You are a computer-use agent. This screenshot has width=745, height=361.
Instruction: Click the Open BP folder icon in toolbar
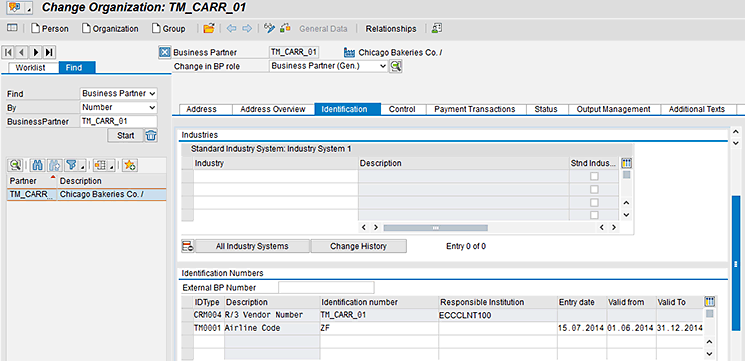click(209, 28)
